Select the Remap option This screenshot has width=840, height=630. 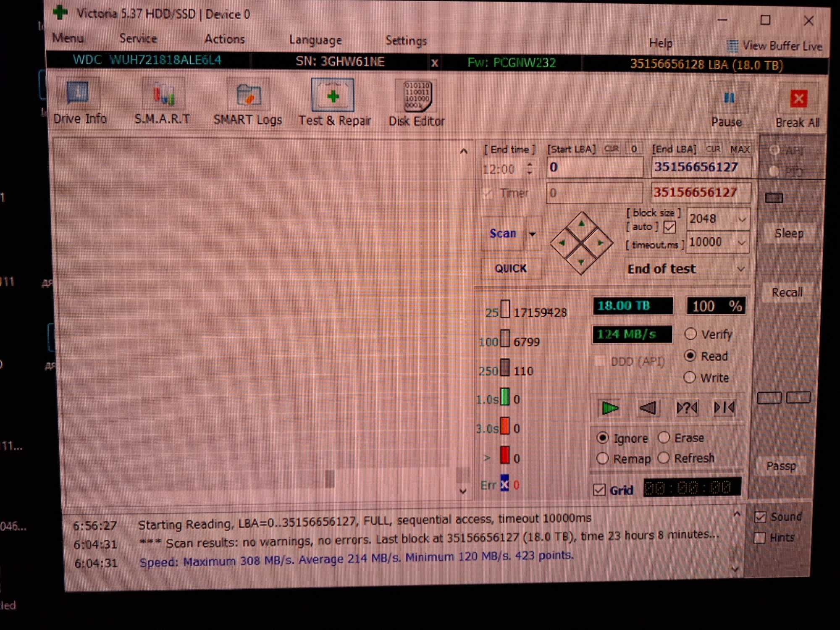[602, 458]
